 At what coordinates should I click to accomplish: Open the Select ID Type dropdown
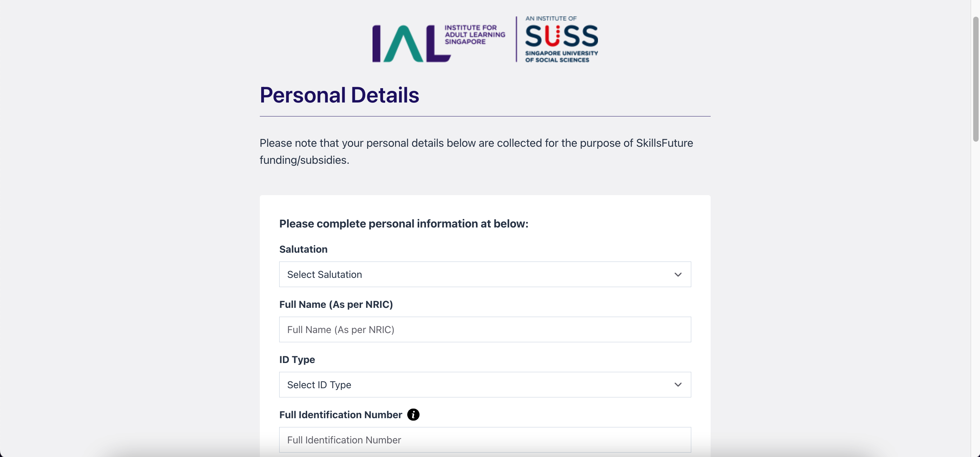tap(485, 385)
